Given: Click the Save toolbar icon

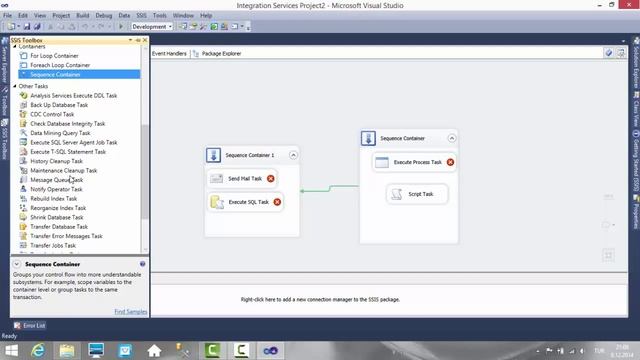Looking at the screenshot, I should click(x=27, y=27).
